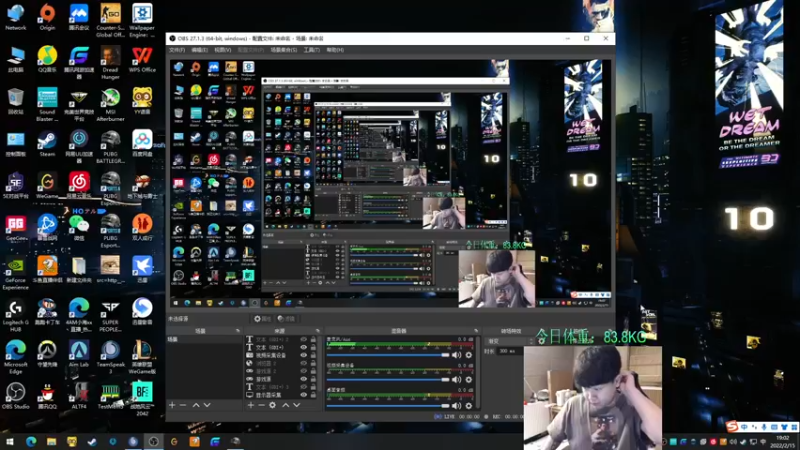Open the 视图(V) menu in OBS
Screen dimensions: 800x450
coord(222,50)
